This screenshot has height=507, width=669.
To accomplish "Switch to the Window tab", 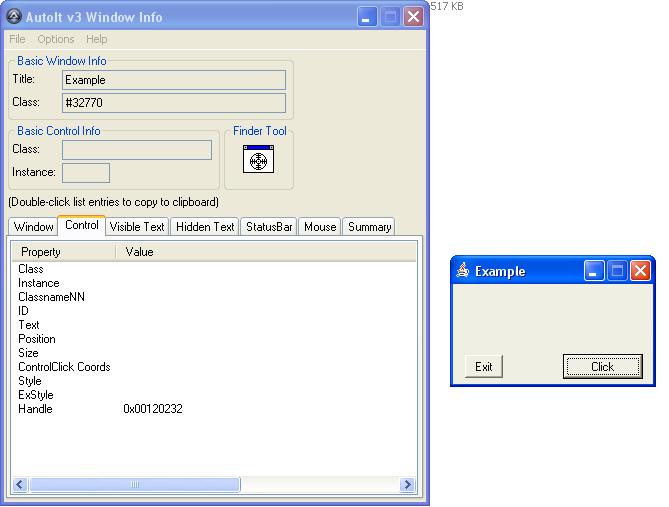I will [33, 227].
